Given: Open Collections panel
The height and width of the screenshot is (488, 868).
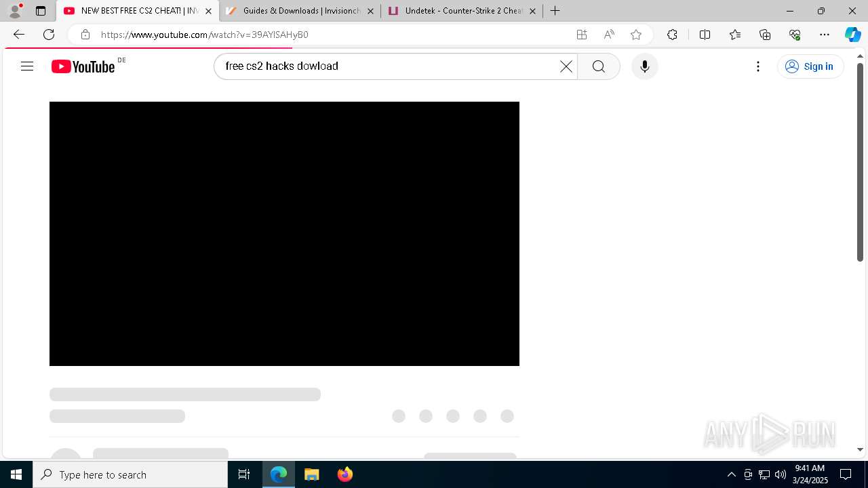Looking at the screenshot, I should [765, 35].
